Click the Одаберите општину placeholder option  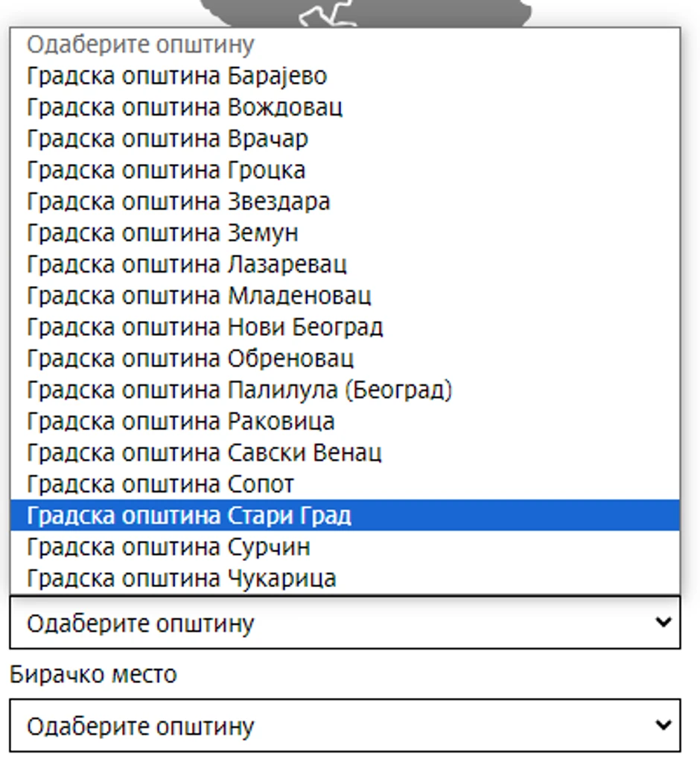coord(141,45)
